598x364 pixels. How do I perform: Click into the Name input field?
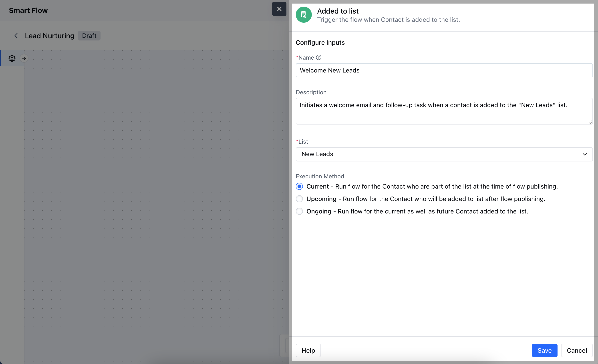tap(444, 70)
